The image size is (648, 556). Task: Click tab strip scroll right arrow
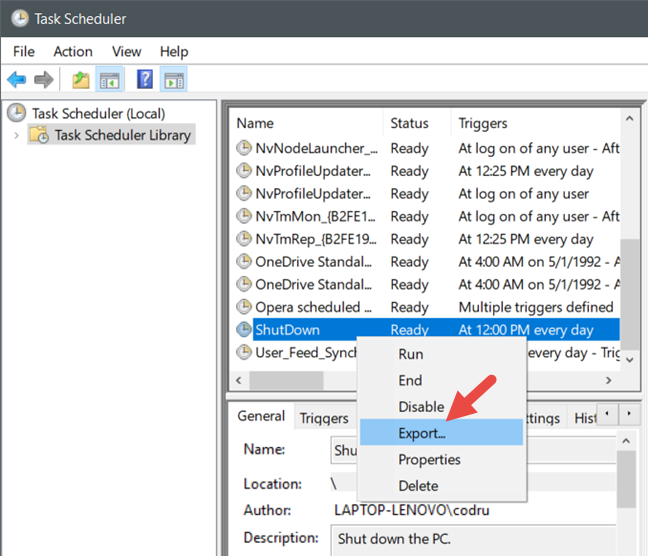[x=629, y=413]
